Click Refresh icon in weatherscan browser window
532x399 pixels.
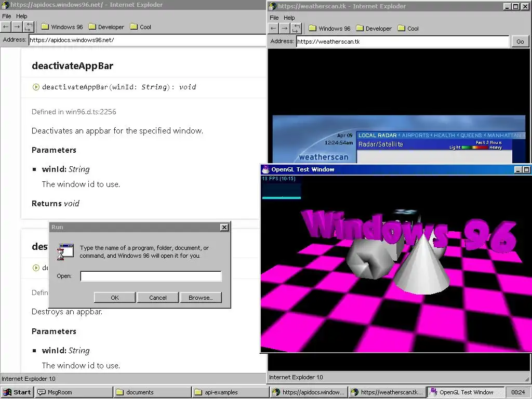(296, 29)
